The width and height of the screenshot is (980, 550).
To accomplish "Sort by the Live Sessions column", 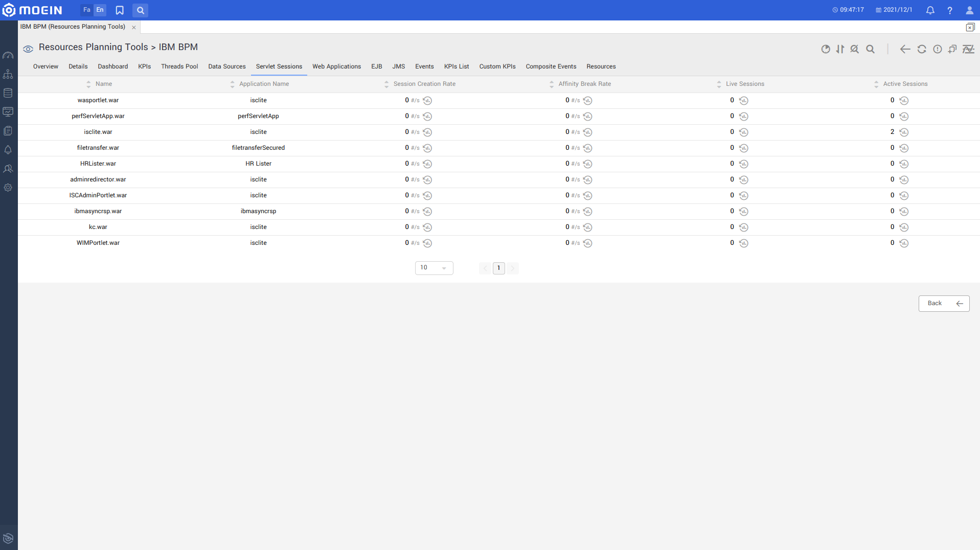I will pyautogui.click(x=740, y=84).
